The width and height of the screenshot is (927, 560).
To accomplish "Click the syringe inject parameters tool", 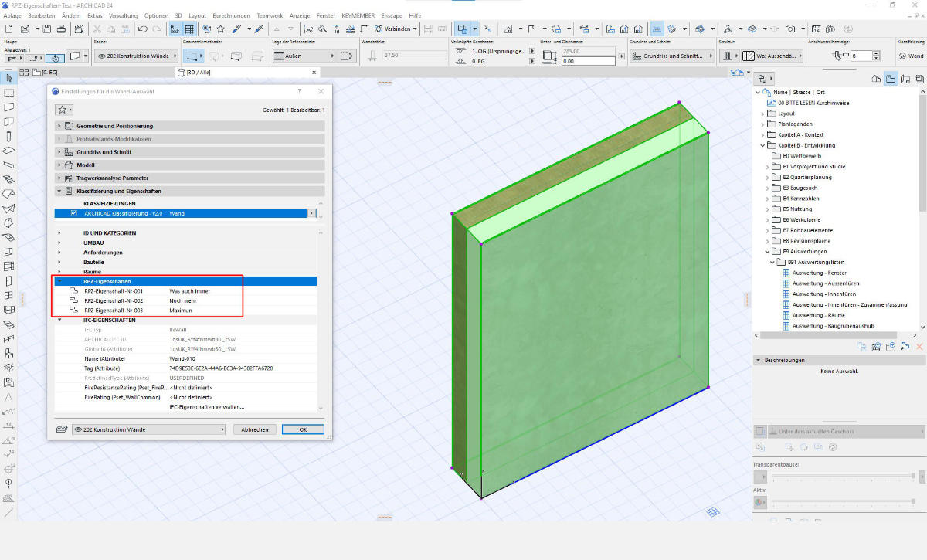I will pyautogui.click(x=258, y=29).
